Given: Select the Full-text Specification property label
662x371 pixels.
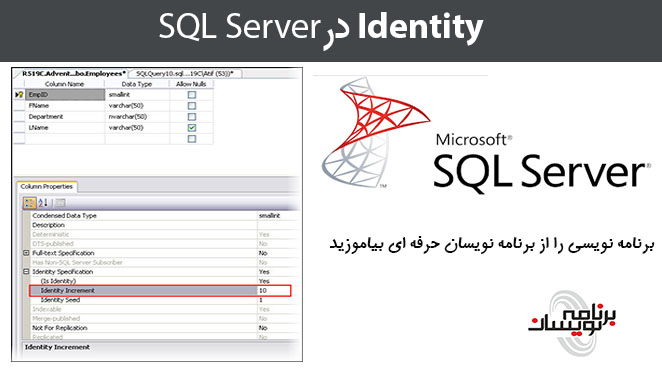Looking at the screenshot, I should (x=63, y=253).
